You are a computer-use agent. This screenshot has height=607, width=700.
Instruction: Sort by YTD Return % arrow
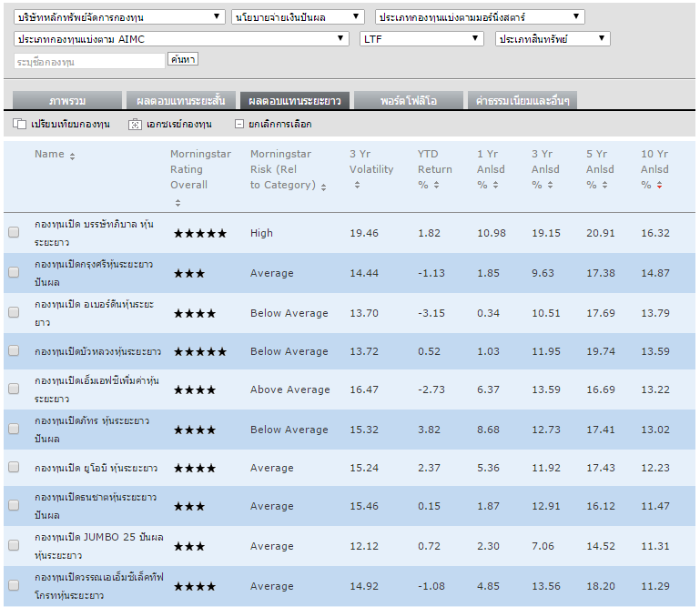point(436,185)
